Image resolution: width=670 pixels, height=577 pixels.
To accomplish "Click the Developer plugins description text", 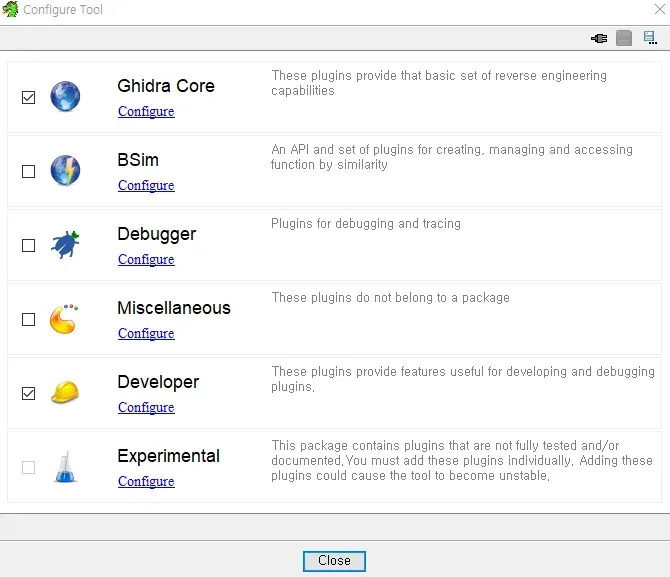I will click(x=463, y=379).
